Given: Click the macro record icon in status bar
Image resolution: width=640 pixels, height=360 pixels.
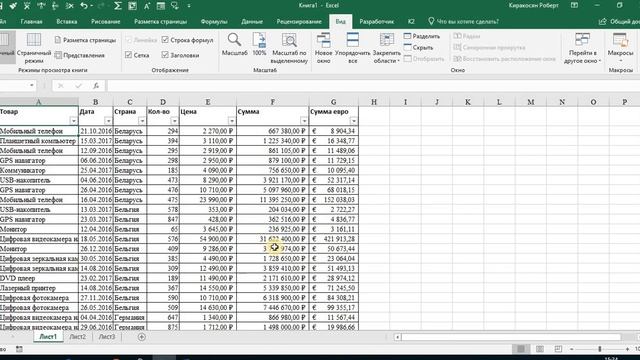Looking at the screenshot, I should [x=19, y=349].
